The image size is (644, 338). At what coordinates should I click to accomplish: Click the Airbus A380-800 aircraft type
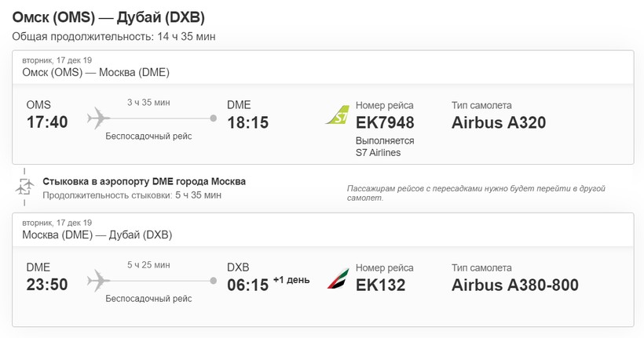pos(515,285)
